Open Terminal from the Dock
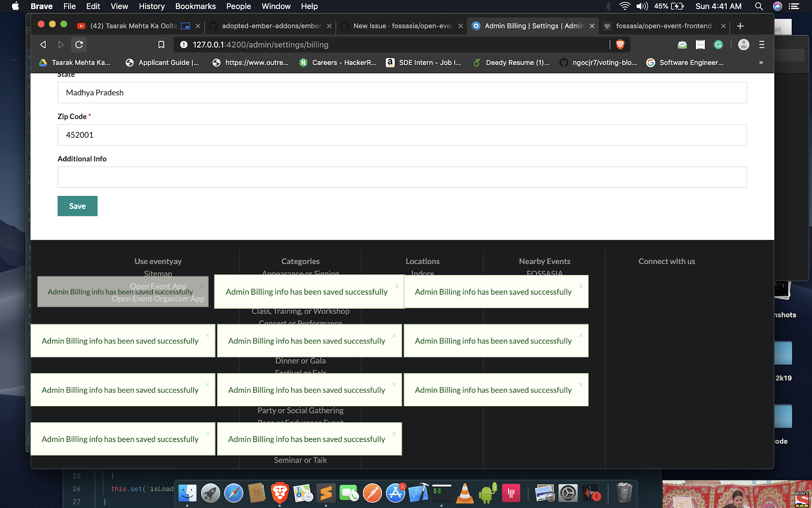 [442, 493]
